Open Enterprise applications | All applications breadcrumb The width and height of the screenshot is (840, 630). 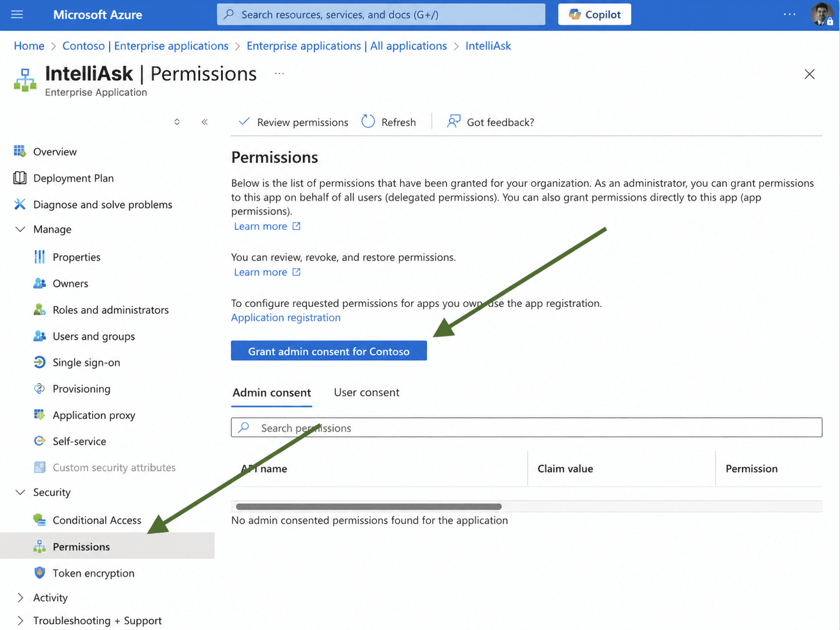(347, 46)
